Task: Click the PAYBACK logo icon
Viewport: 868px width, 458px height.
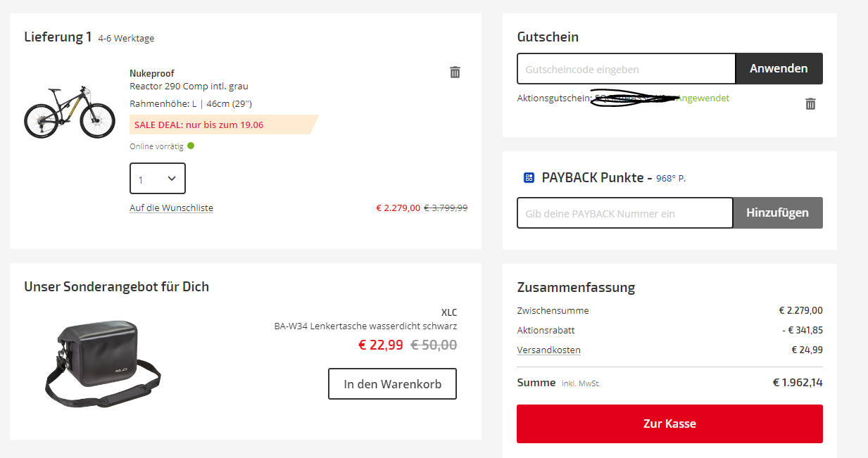Action: [x=529, y=178]
